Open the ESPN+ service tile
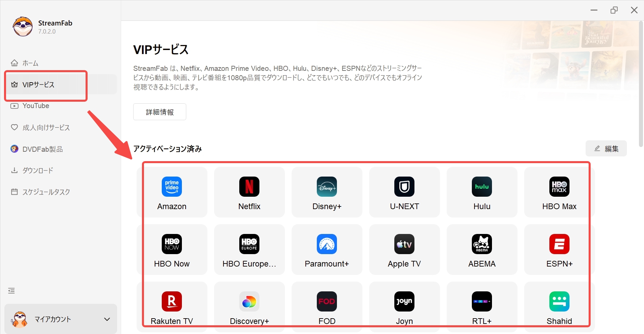The height and width of the screenshot is (334, 644). (x=559, y=249)
